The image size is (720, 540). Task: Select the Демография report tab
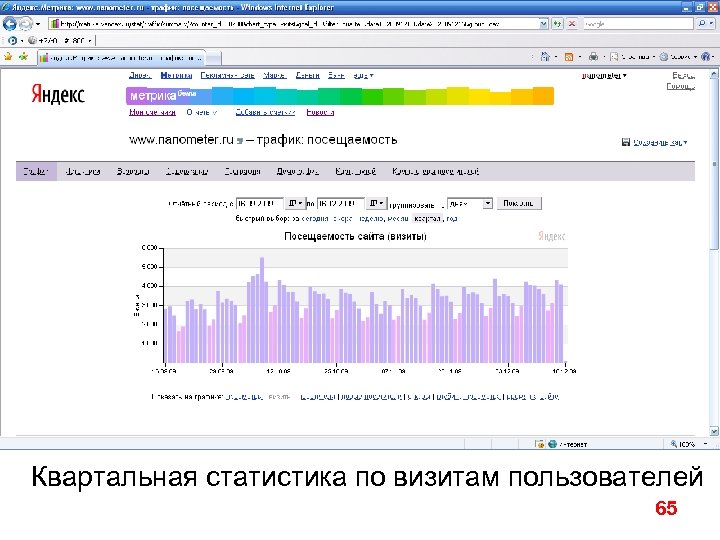(298, 171)
